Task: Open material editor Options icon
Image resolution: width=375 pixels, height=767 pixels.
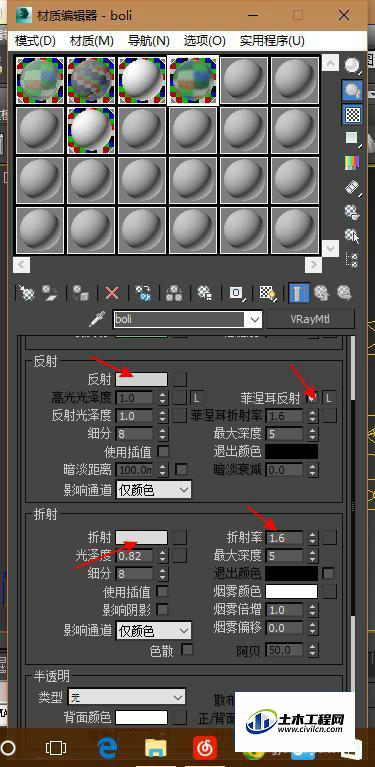Action: coord(352,211)
